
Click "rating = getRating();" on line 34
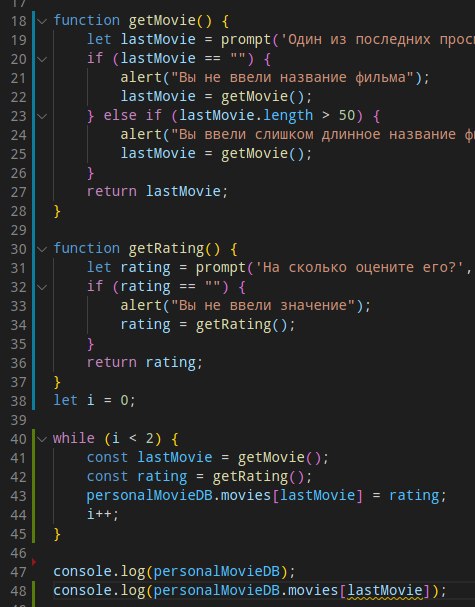(x=208, y=324)
